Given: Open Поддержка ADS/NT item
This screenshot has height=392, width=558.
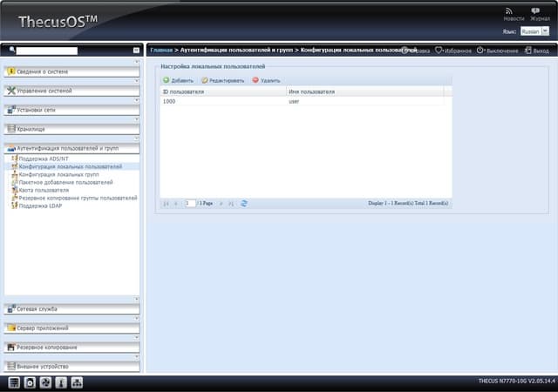Looking at the screenshot, I should coord(44,159).
